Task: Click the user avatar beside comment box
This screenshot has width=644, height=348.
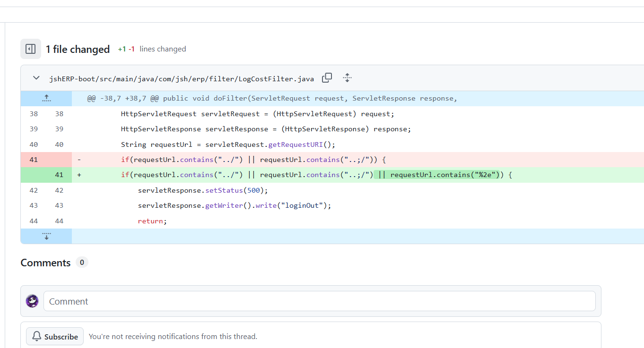Action: coord(32,301)
